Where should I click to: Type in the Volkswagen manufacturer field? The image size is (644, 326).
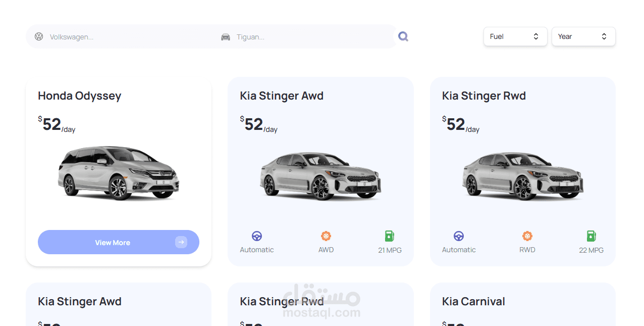tap(126, 37)
